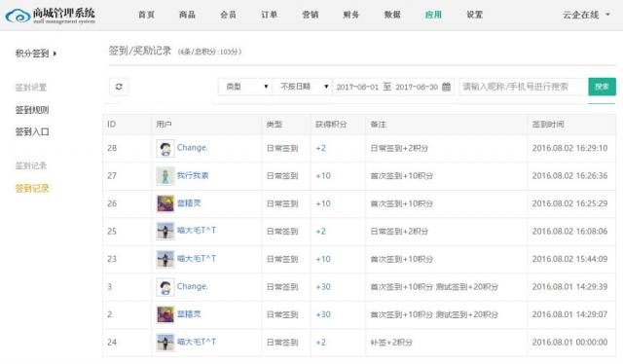Open the user name in row 24
Image resolution: width=623 pixels, height=364 pixels.
[197, 342]
